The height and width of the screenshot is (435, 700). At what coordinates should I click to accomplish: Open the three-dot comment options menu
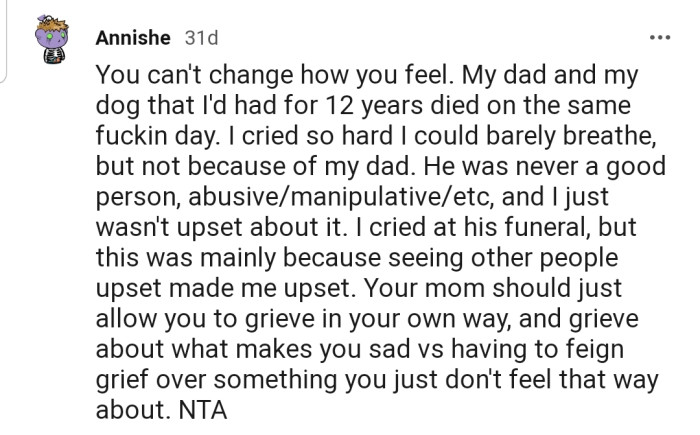(659, 38)
